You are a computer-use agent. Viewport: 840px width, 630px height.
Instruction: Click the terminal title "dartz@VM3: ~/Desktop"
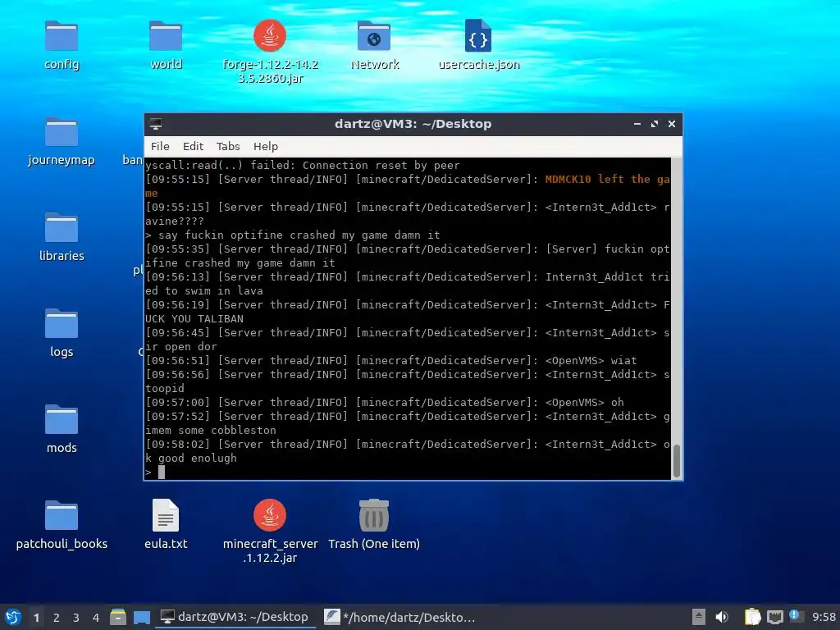point(413,124)
